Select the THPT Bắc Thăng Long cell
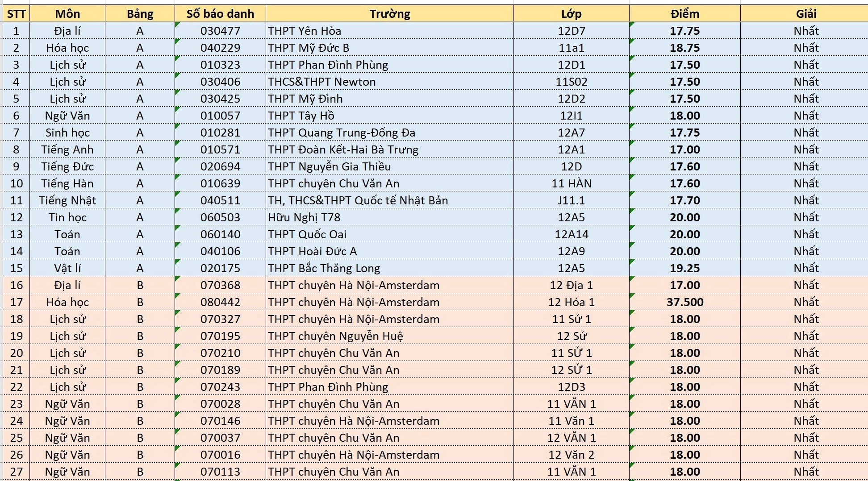The image size is (868, 481). click(x=389, y=268)
